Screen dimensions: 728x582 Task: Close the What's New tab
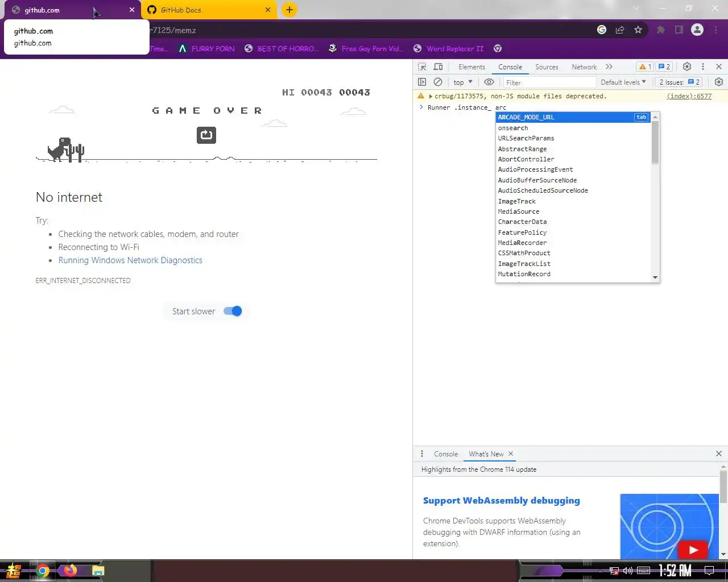point(511,454)
